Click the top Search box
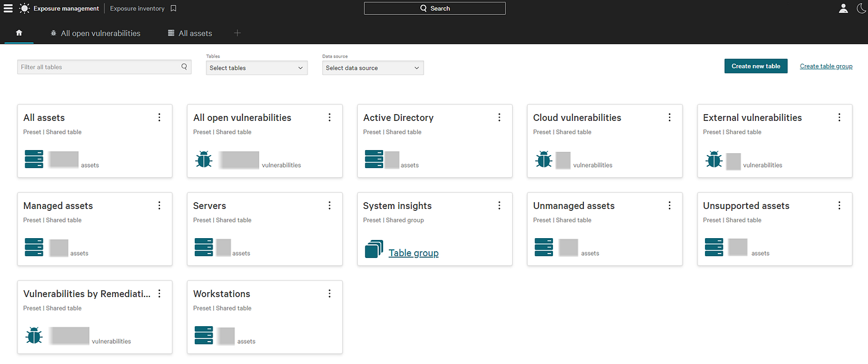868x364 pixels. point(435,8)
